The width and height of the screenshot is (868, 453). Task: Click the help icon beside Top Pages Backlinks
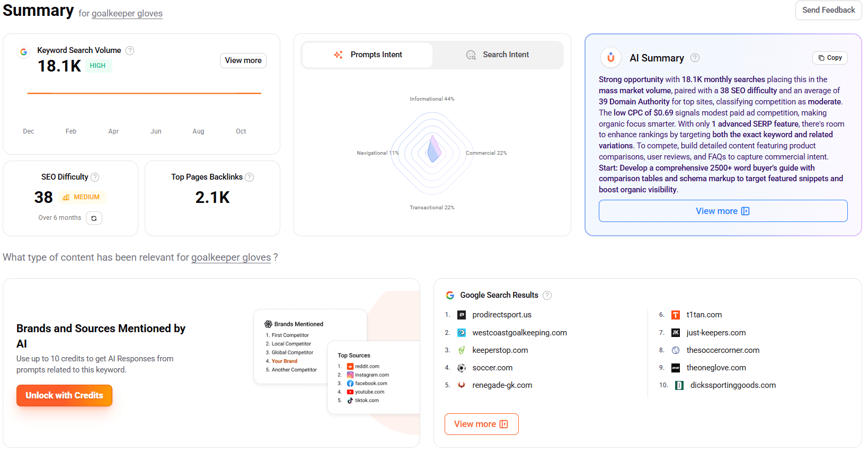click(250, 177)
